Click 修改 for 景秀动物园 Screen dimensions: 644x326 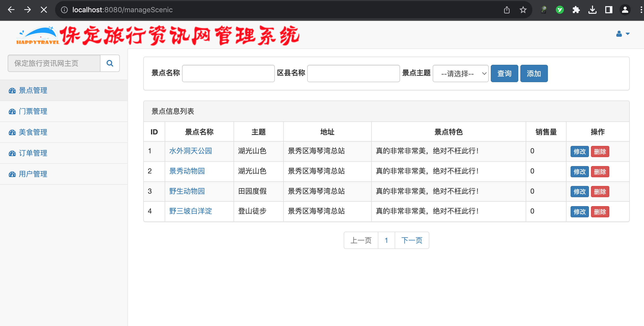tap(579, 172)
